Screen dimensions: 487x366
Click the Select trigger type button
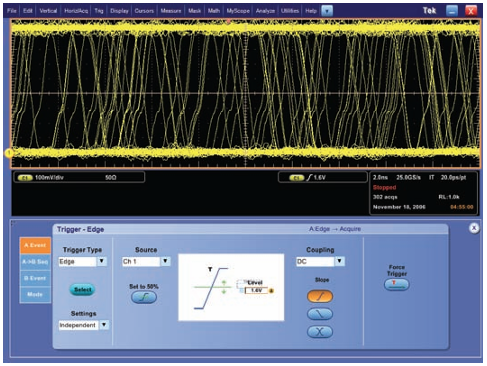click(x=82, y=290)
